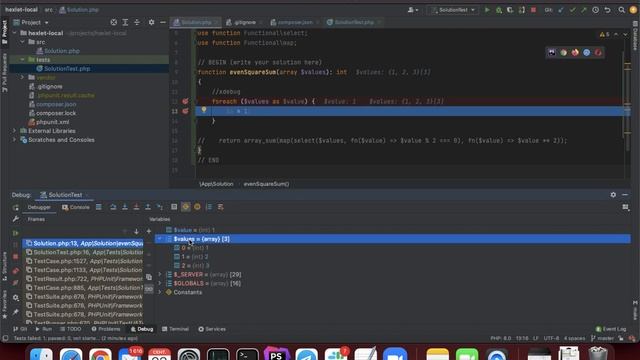Collapse the src folder
The width and height of the screenshot is (640, 360).
23,42
